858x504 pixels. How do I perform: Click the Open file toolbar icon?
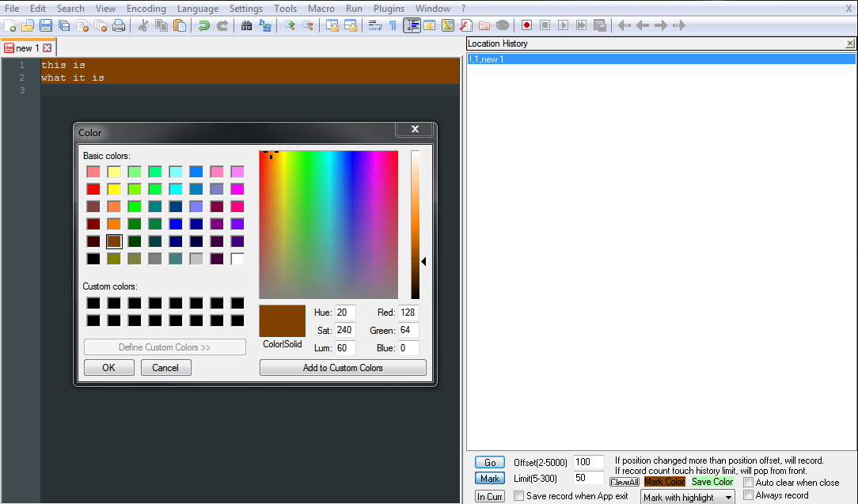click(x=28, y=25)
